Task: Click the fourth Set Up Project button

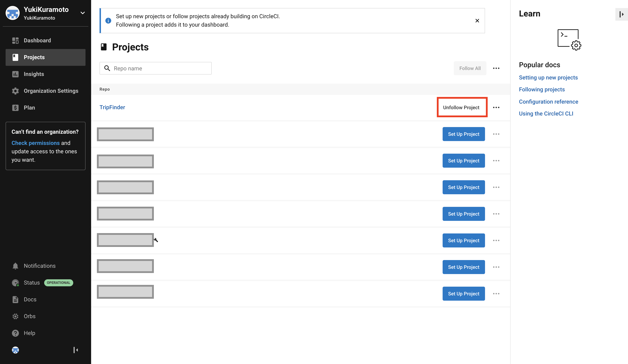Action: click(463, 214)
